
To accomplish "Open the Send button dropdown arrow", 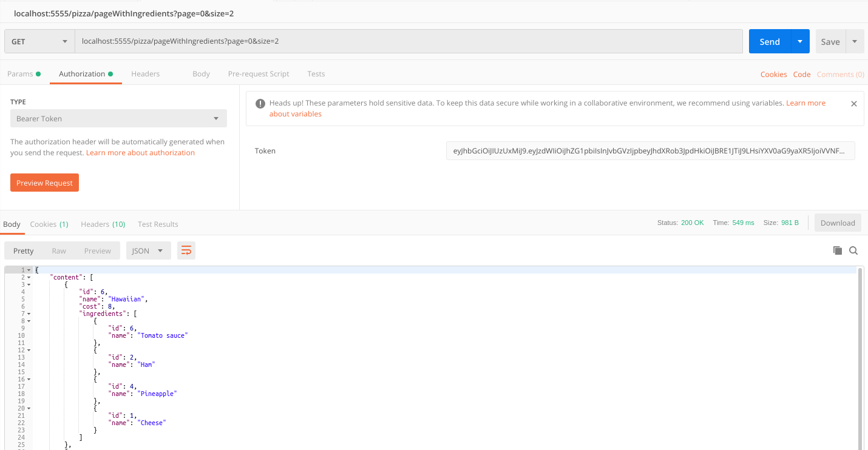I will (x=800, y=41).
